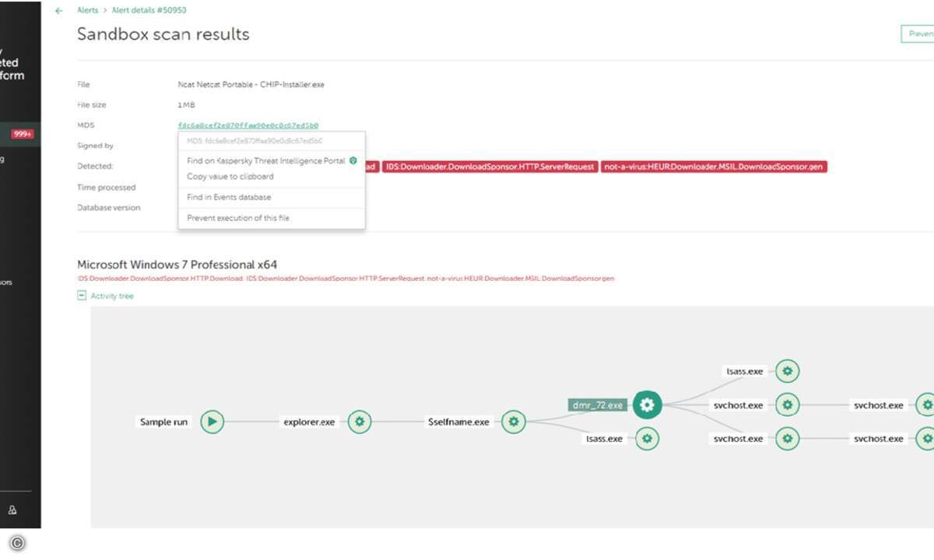Click the IDS:Downloader.DownloadSponsor.HTTP.ServerRequest tag
Screen dimensions: 934x560
[490, 166]
